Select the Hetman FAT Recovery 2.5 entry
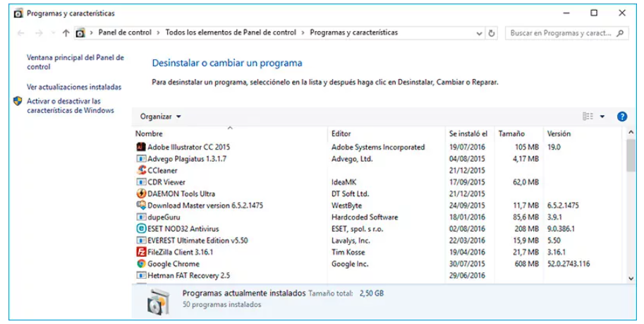The image size is (644, 324). [188, 275]
